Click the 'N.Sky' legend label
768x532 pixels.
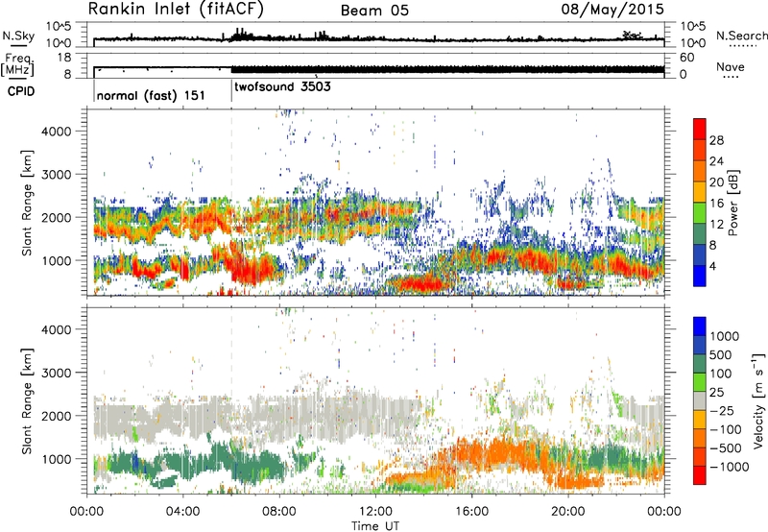click(x=18, y=36)
